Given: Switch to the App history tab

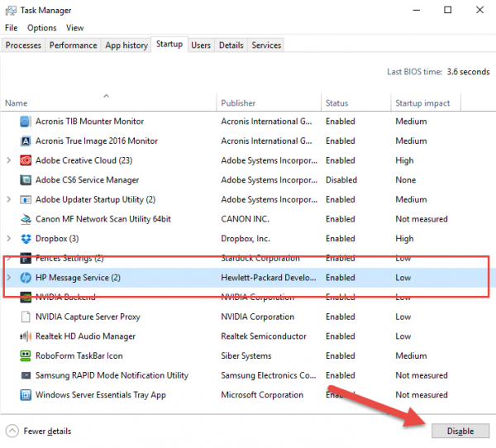Looking at the screenshot, I should (x=126, y=45).
